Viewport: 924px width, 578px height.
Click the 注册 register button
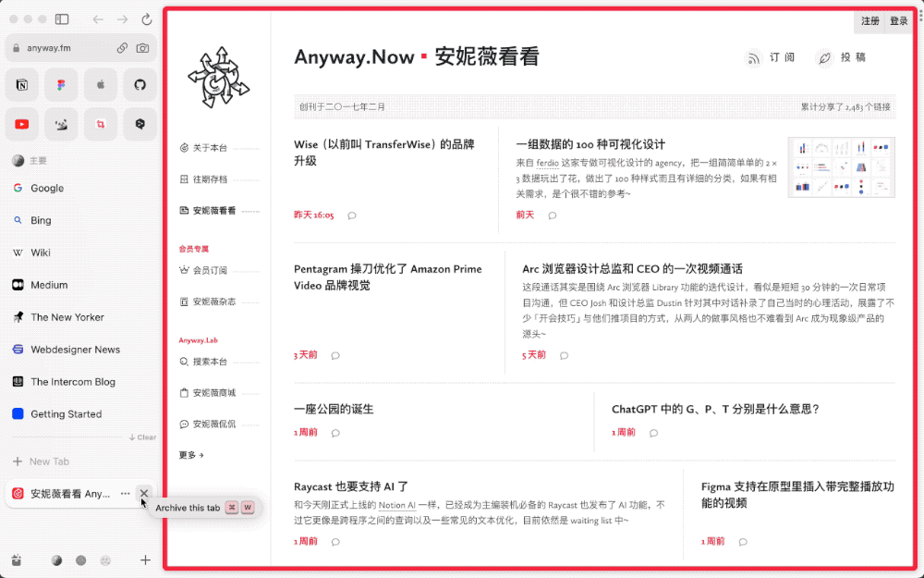tap(870, 20)
